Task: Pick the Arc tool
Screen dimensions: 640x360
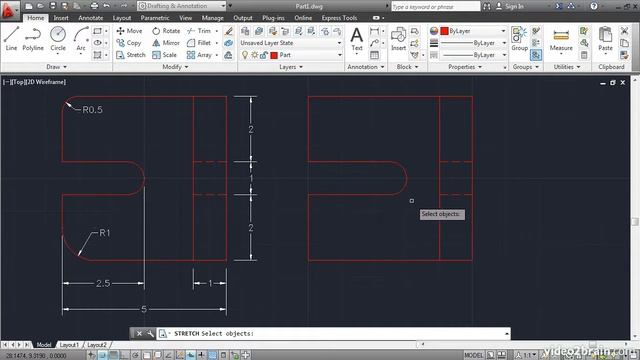Action: pyautogui.click(x=81, y=39)
